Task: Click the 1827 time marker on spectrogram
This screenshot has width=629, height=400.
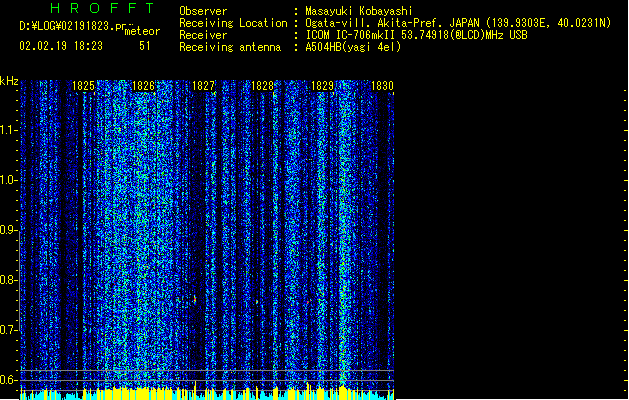Action: point(203,86)
